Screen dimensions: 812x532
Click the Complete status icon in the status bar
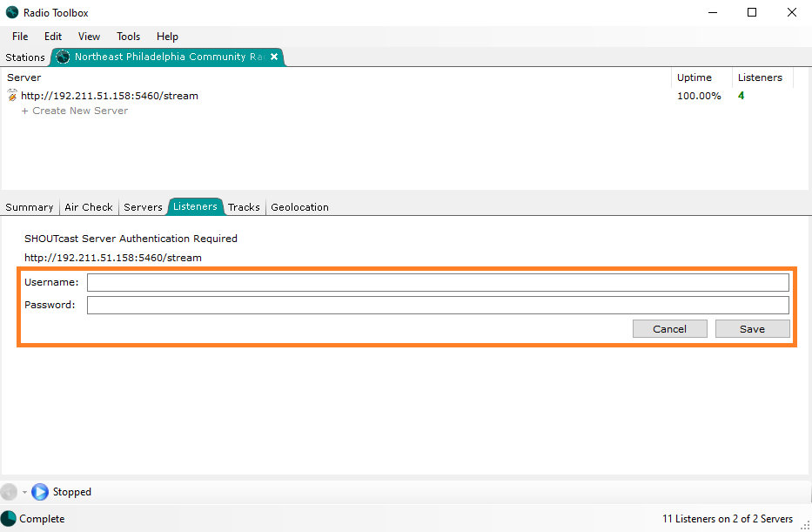pos(9,519)
